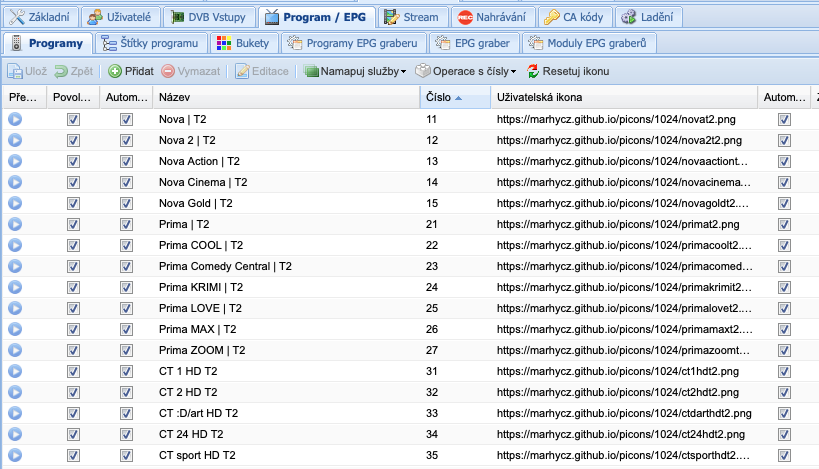Toggle the rightmost checkbox for CT 1 HD T2
This screenshot has width=819, height=469.
point(784,371)
